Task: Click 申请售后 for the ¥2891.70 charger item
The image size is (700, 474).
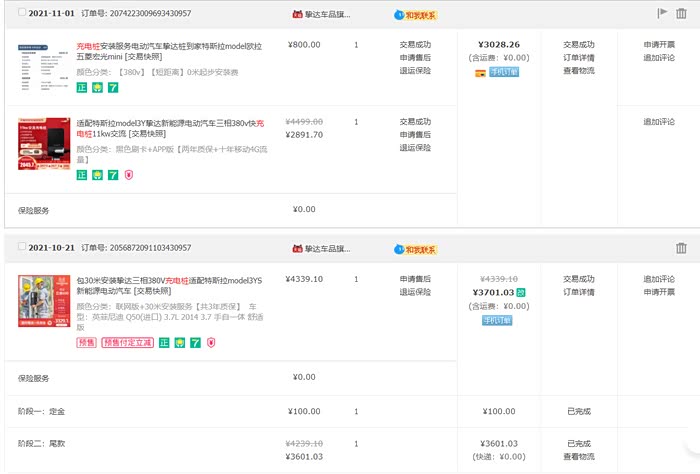Action: point(415,134)
